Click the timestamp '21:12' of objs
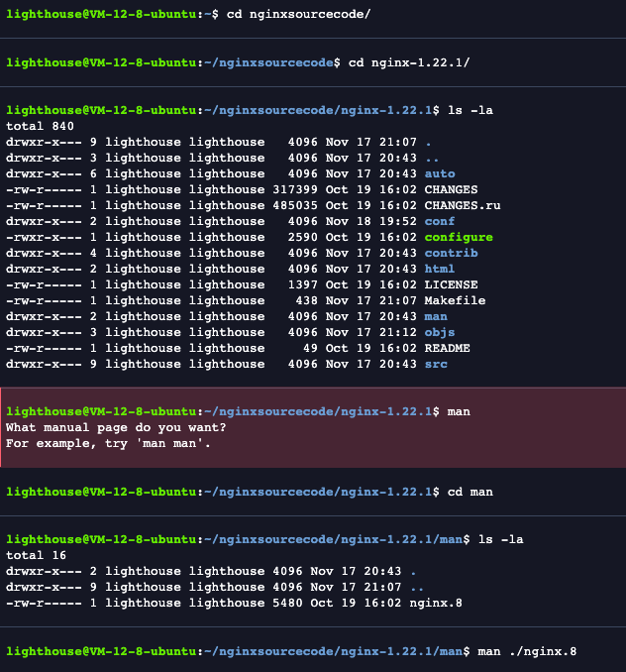The height and width of the screenshot is (672, 626). 398,332
